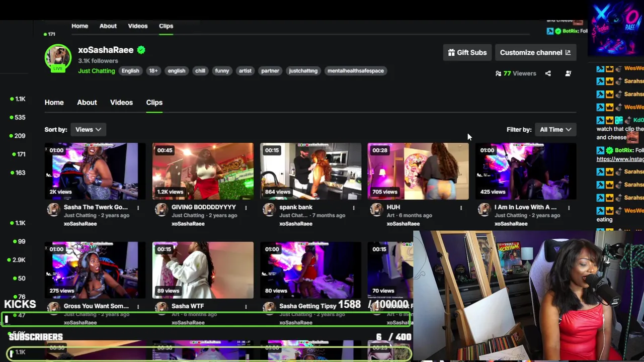The width and height of the screenshot is (644, 362).
Task: Open the Filter by All Time dropdown
Action: click(x=555, y=129)
